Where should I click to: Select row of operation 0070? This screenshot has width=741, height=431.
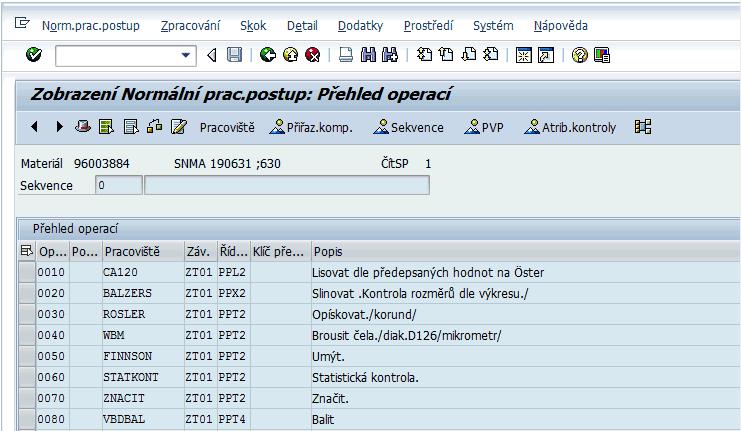pyautogui.click(x=27, y=398)
